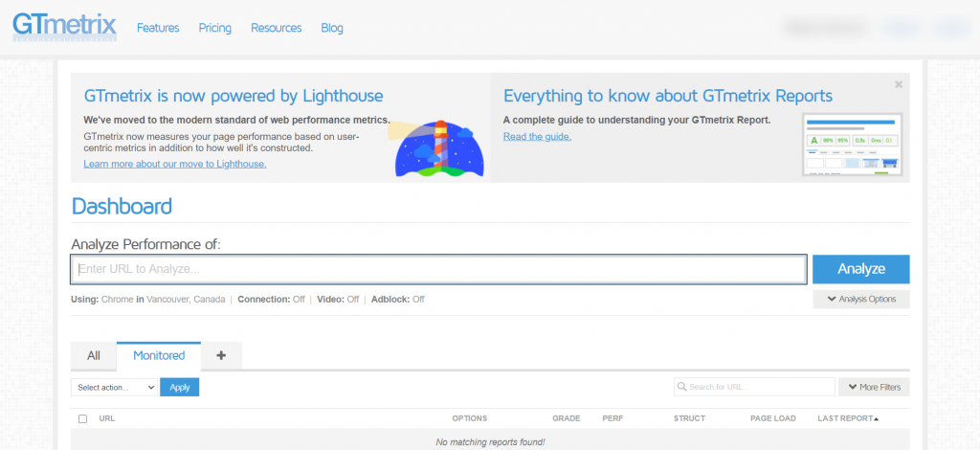980x450 pixels.
Task: Open the Resources menu
Action: pyautogui.click(x=277, y=28)
